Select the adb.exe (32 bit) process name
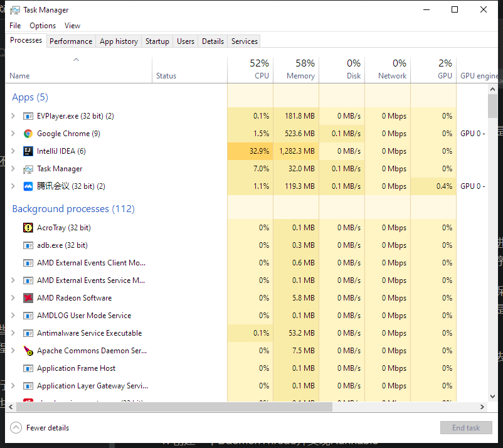Viewport: 503px width, 448px height. pyautogui.click(x=62, y=245)
